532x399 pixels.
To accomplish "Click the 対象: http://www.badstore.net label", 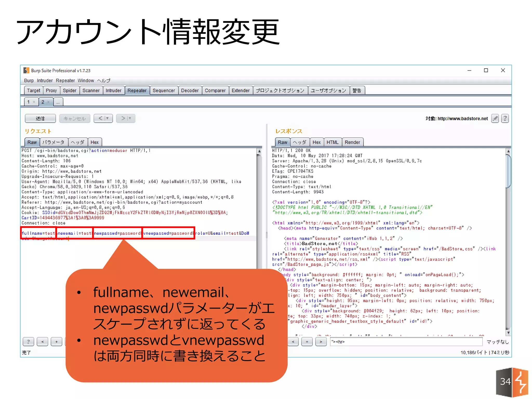I will click(x=457, y=118).
